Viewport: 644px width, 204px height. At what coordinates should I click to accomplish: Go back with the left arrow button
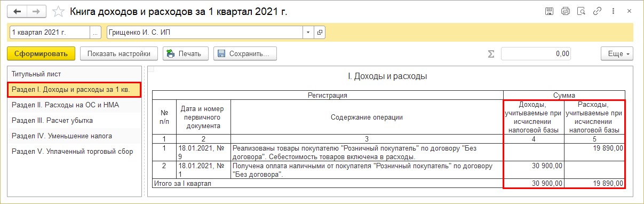(17, 11)
